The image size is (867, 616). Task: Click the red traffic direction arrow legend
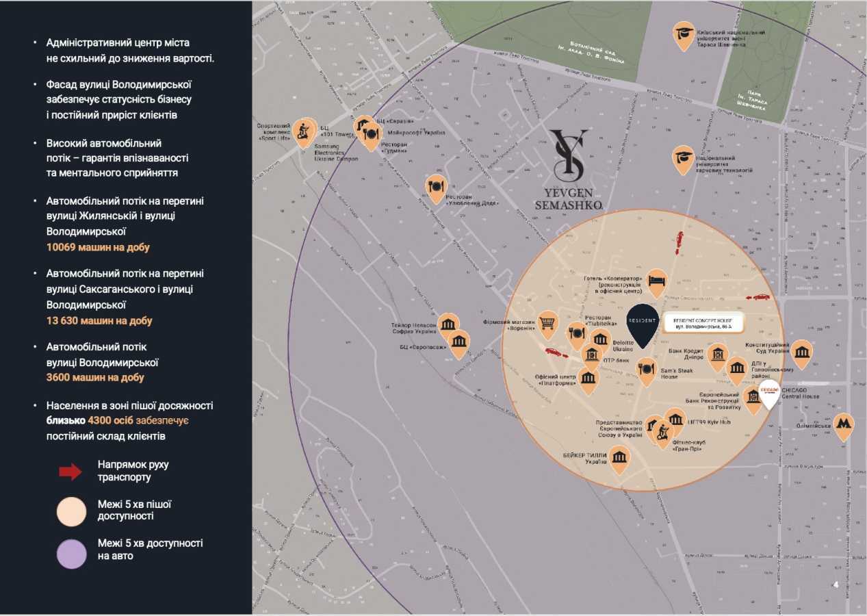click(70, 471)
